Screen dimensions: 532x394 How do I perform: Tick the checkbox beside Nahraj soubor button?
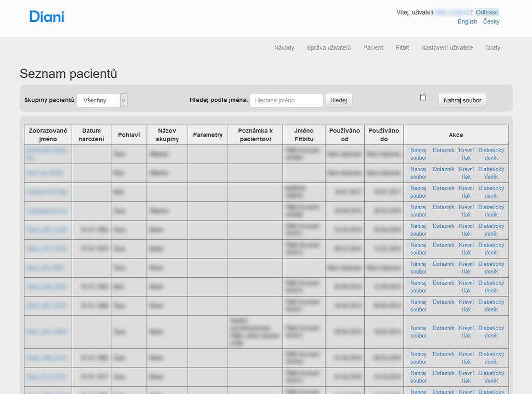click(x=423, y=98)
